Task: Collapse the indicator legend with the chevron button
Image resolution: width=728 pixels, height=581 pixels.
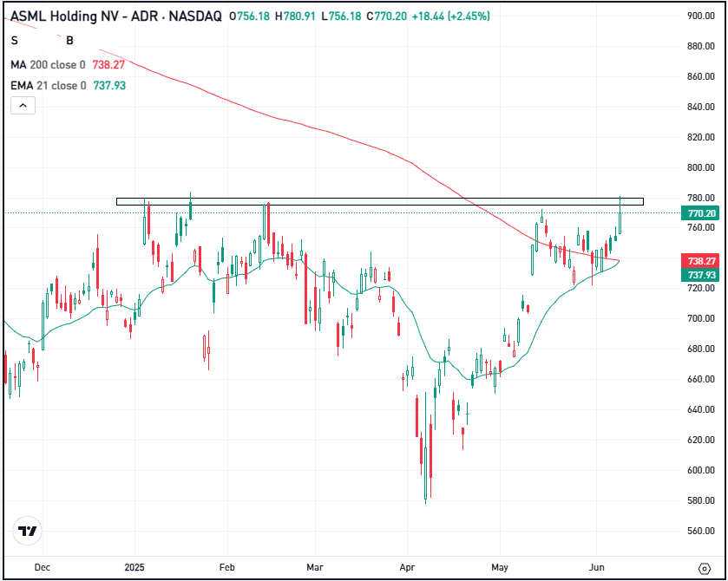Action: click(23, 106)
